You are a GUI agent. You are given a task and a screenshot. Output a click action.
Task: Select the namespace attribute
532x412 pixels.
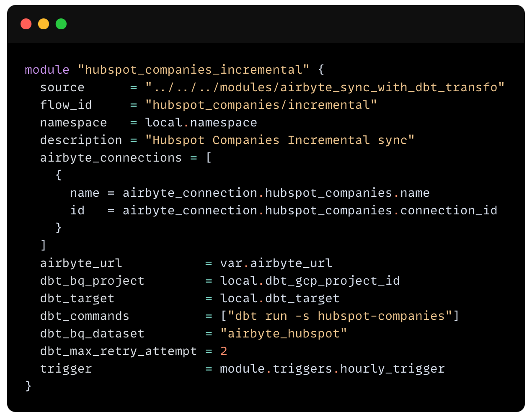click(73, 122)
